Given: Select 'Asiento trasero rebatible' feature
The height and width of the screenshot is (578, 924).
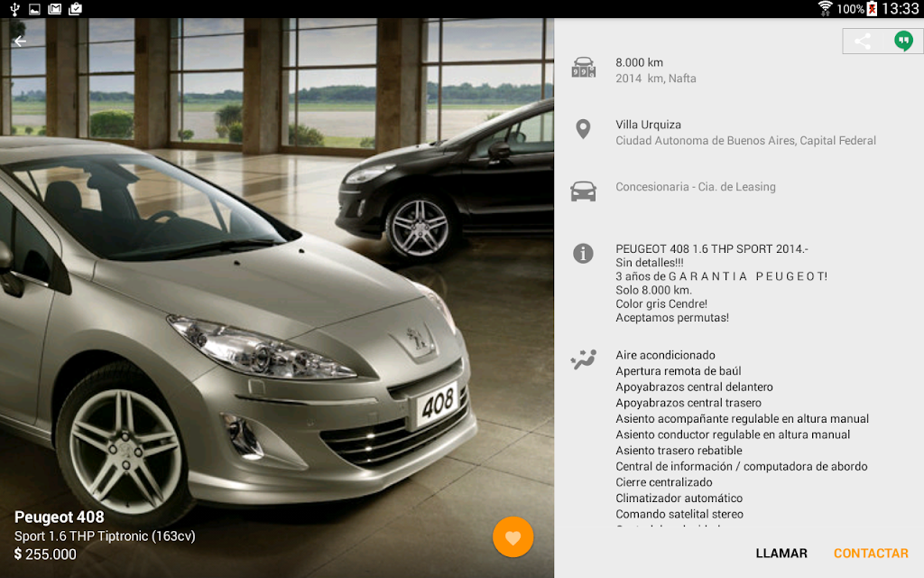Looking at the screenshot, I should pos(679,451).
